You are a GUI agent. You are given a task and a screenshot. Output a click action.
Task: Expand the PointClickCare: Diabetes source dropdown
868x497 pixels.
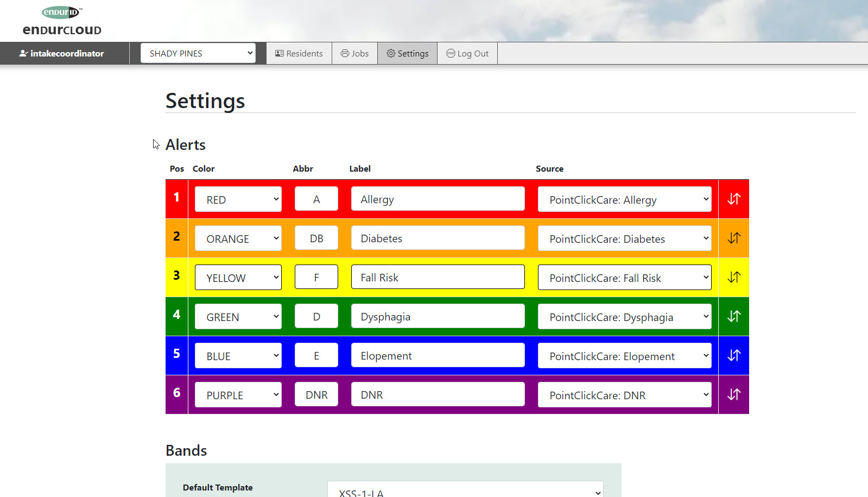pyautogui.click(x=624, y=238)
